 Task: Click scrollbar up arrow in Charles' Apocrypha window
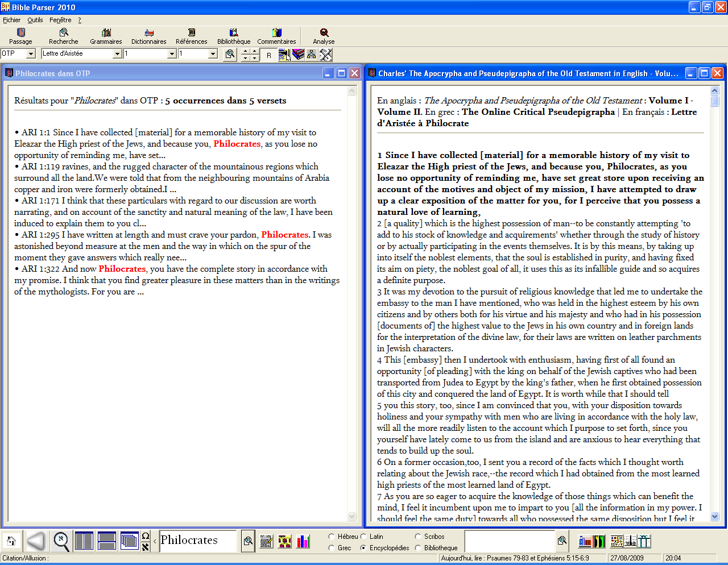click(x=715, y=90)
